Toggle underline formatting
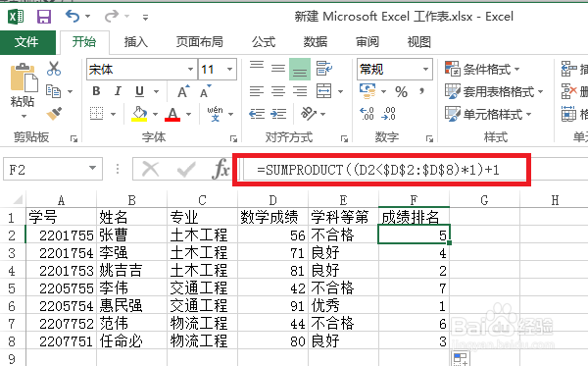Viewport: 588px width, 366px height. pos(139,91)
